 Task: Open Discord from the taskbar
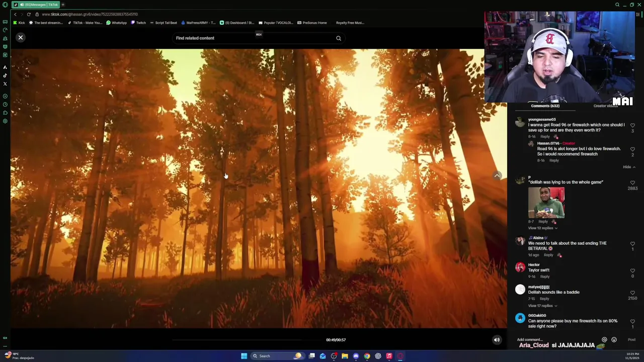point(356,356)
